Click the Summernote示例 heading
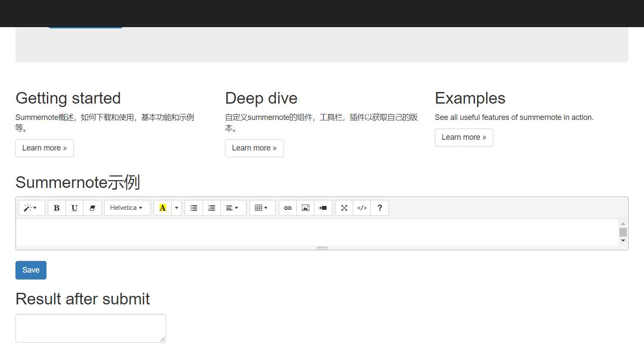This screenshot has height=353, width=644. click(78, 182)
